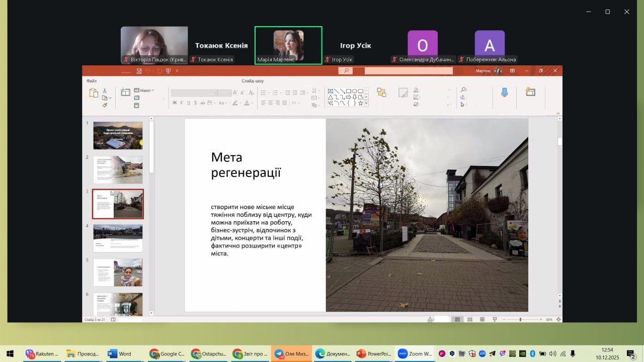Screen dimensions: 644x362
Task: Toggle underline formatting (Ч)
Action: (189, 103)
